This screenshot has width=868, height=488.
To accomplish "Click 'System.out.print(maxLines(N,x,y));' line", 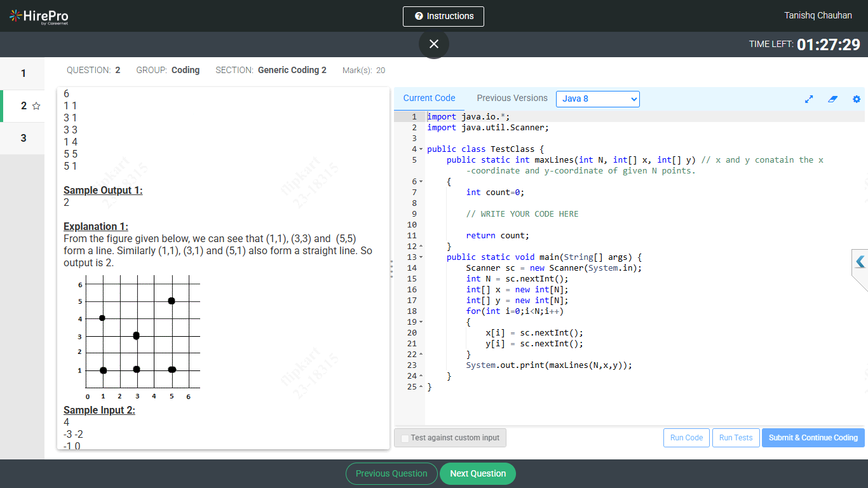I will (x=549, y=365).
